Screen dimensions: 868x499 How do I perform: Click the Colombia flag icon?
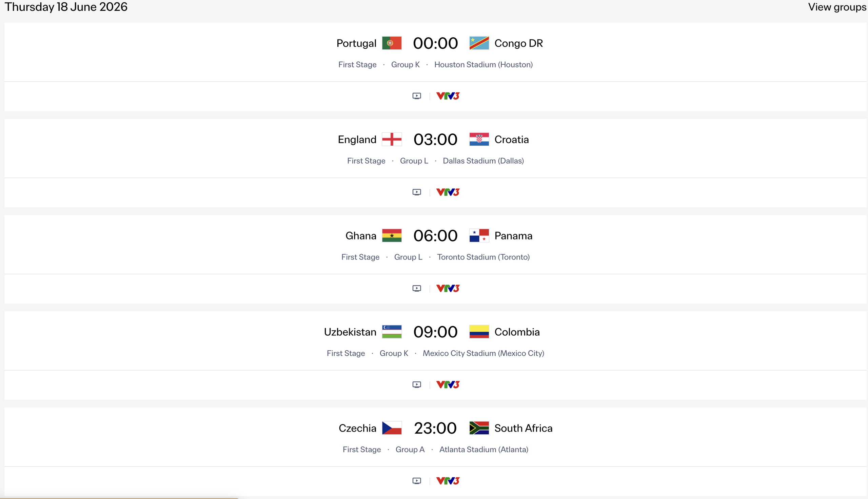(x=479, y=332)
